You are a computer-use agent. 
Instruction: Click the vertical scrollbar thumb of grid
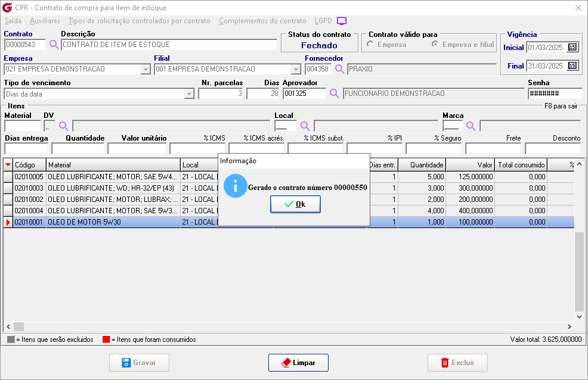click(x=579, y=272)
